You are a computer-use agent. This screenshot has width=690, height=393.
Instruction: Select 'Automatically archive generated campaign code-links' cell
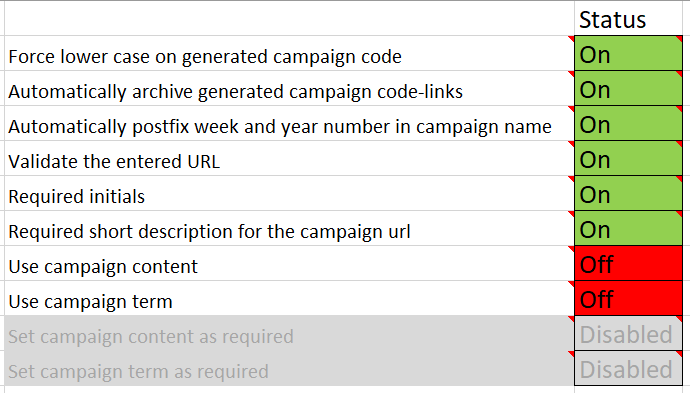tap(289, 88)
